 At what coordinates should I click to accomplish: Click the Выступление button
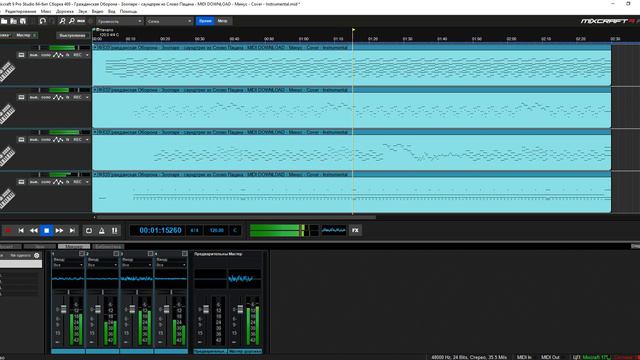pyautogui.click(x=72, y=36)
